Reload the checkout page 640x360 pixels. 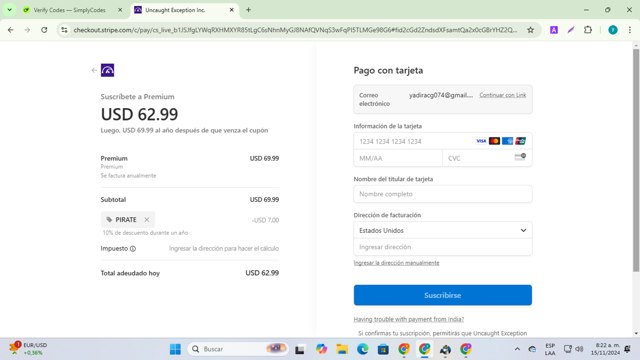coord(44,30)
